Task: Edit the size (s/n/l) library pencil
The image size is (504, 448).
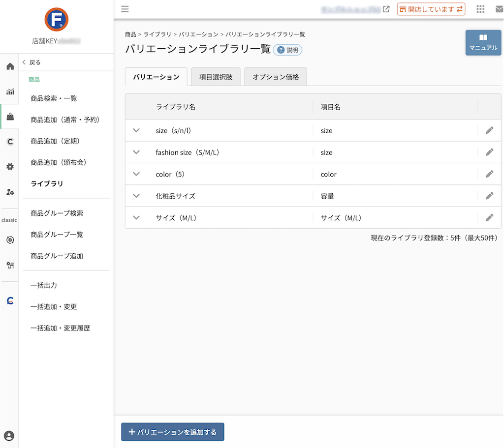Action: (489, 130)
